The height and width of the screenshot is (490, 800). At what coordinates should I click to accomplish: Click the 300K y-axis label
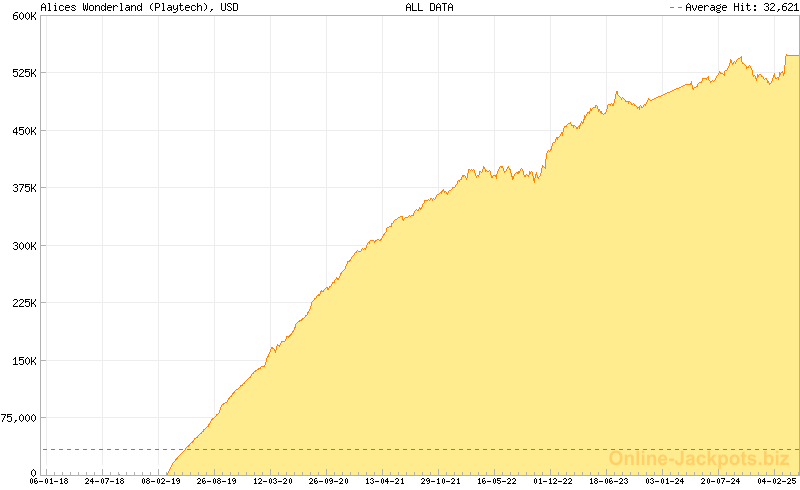tap(21, 246)
